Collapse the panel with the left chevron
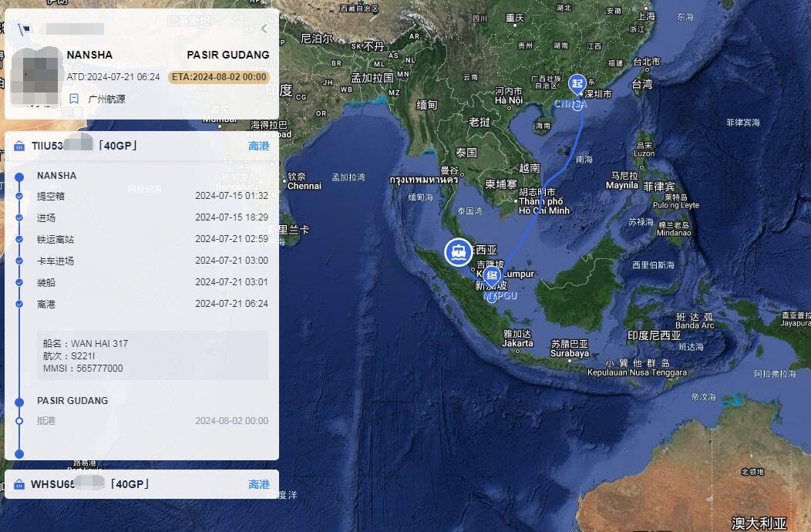This screenshot has width=811, height=532. point(264,29)
